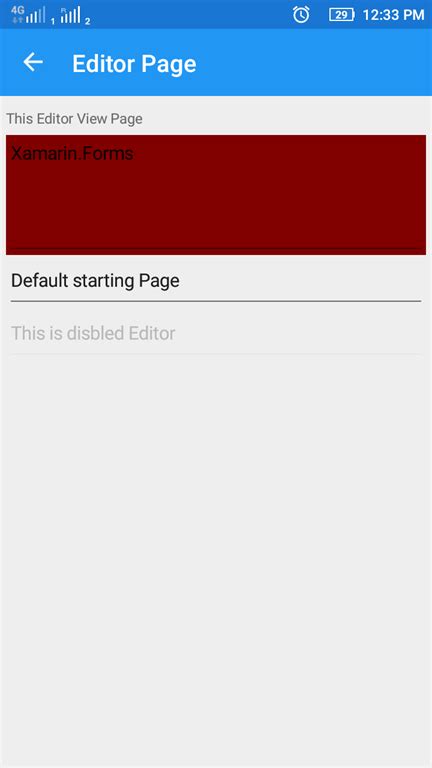Select the Editor Page title text

pyautogui.click(x=134, y=64)
